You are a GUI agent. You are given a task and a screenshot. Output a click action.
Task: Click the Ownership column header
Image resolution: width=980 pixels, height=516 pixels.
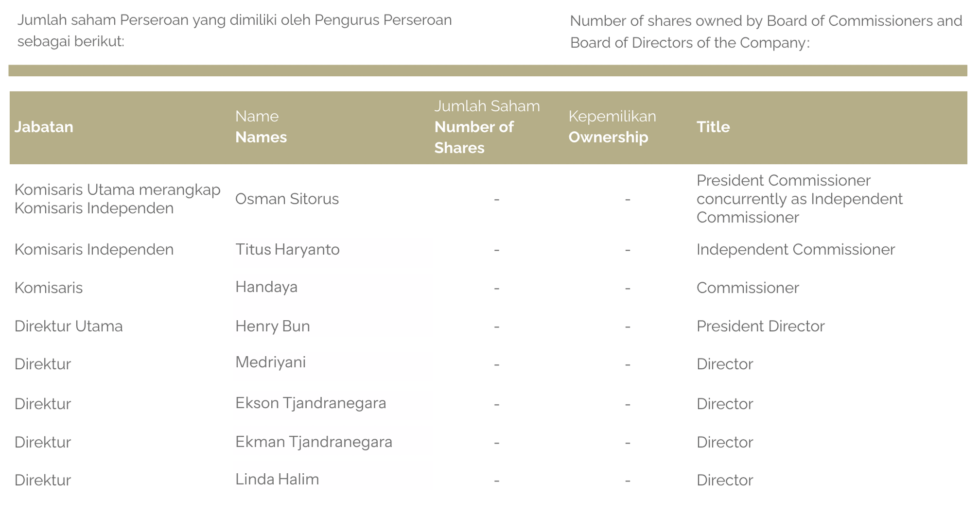point(612,127)
